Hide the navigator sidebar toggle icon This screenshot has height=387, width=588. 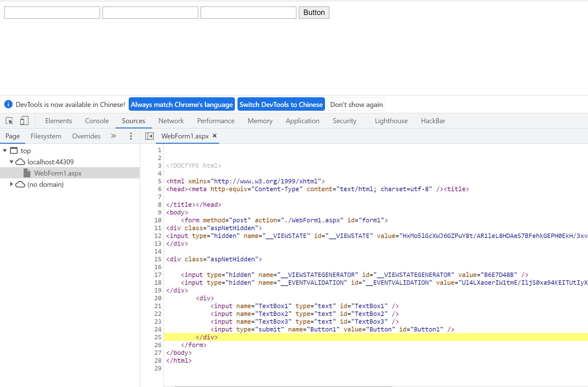(150, 136)
